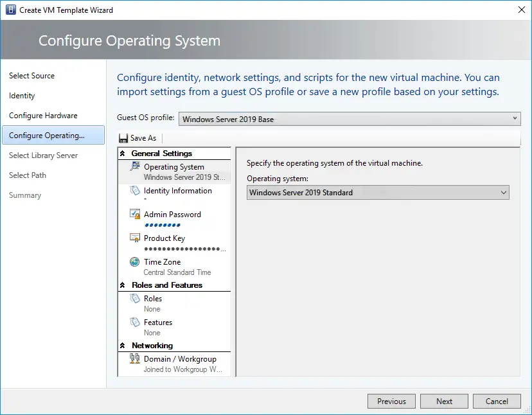Select Domain / Workgroup tree item label
Image resolution: width=532 pixels, height=415 pixels.
pyautogui.click(x=180, y=359)
